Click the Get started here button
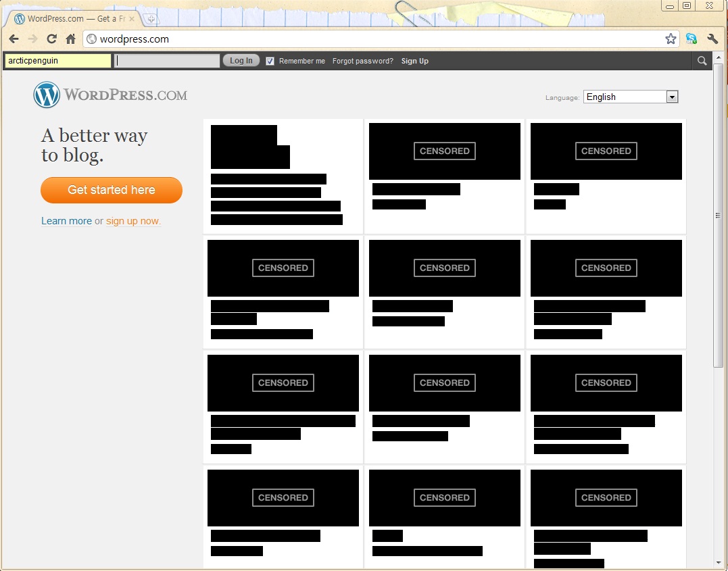The width and height of the screenshot is (728, 571). 112,190
